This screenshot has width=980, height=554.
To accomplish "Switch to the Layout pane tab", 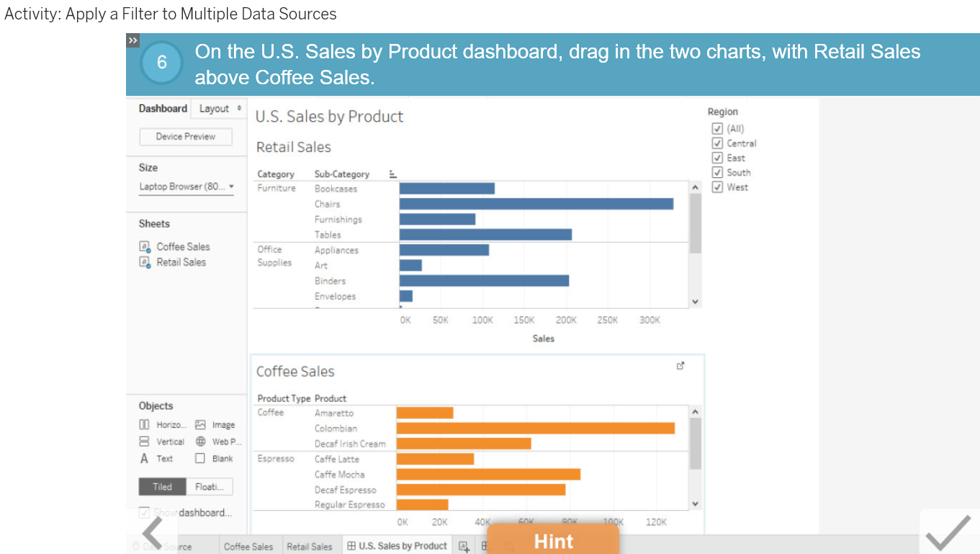I will (214, 109).
